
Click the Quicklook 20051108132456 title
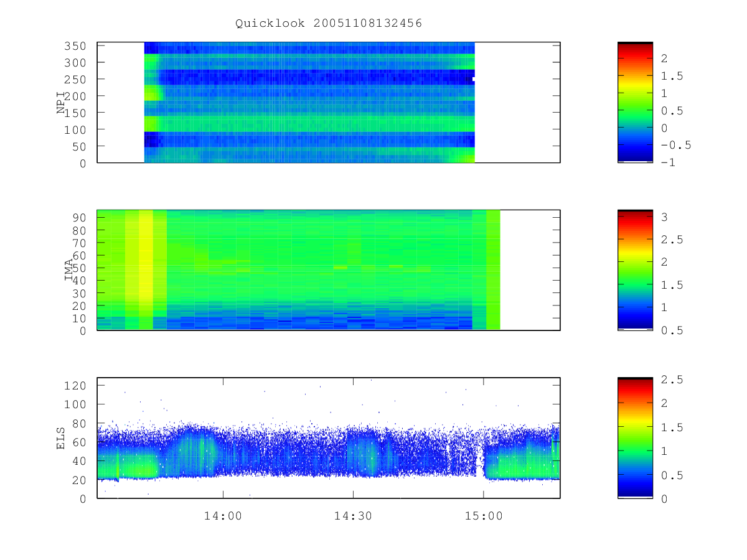click(329, 24)
